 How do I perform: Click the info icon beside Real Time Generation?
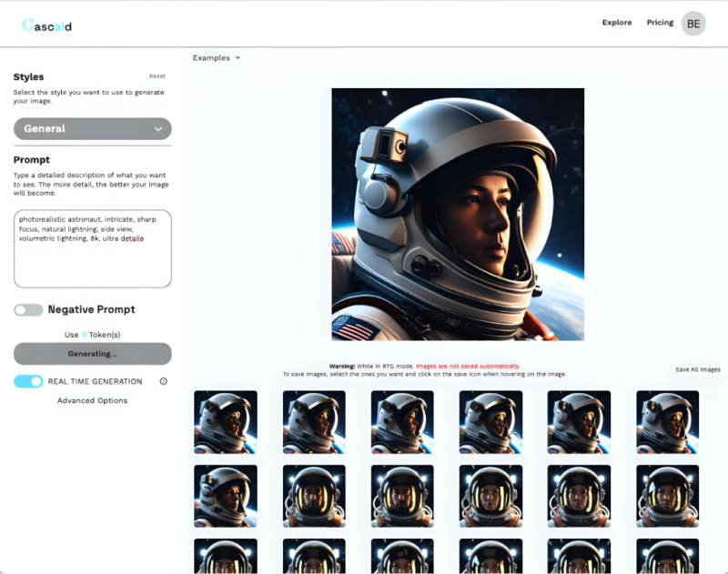pyautogui.click(x=164, y=381)
